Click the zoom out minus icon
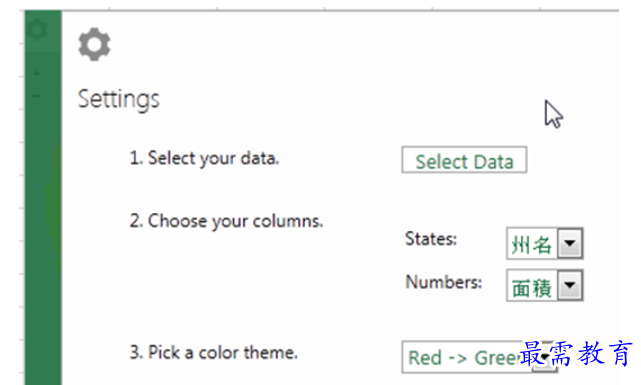 [37, 96]
